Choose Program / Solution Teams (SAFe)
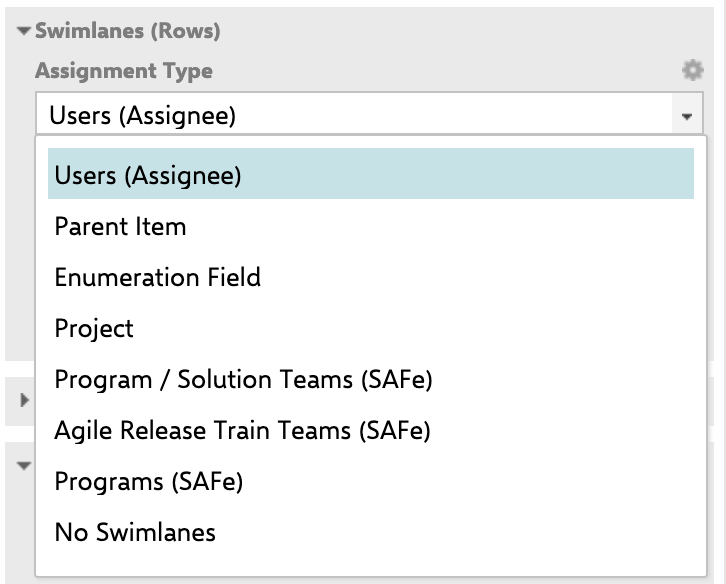Viewport: 726px width, 584px height. pos(243,380)
